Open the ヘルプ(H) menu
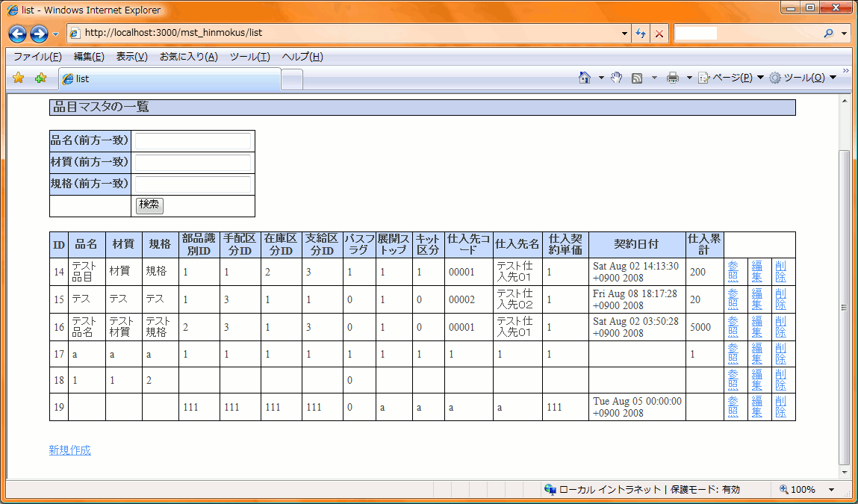 click(302, 56)
